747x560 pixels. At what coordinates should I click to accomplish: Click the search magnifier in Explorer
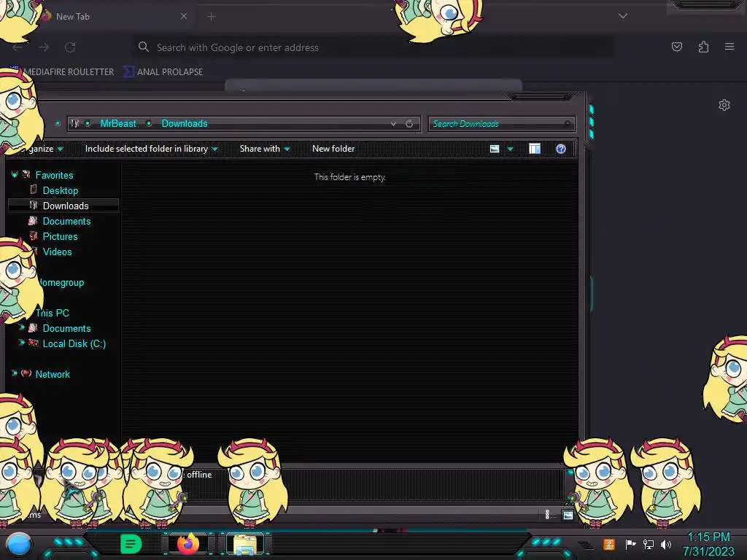(567, 124)
